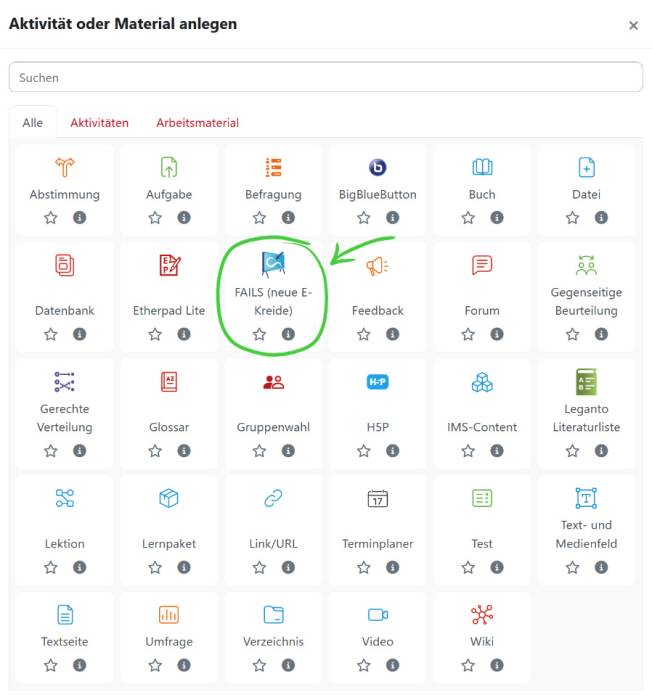Add a Terminplaner via its calendar icon

click(378, 498)
